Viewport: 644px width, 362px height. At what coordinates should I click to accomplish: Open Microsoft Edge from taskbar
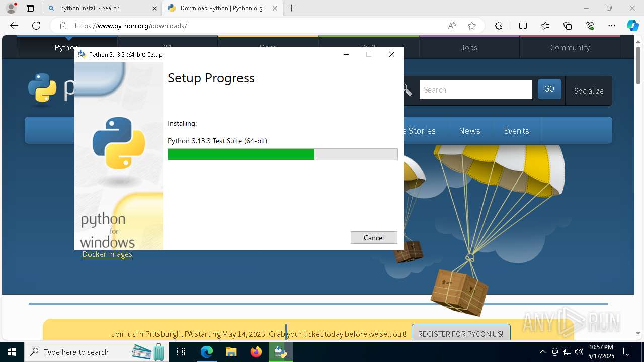point(207,352)
